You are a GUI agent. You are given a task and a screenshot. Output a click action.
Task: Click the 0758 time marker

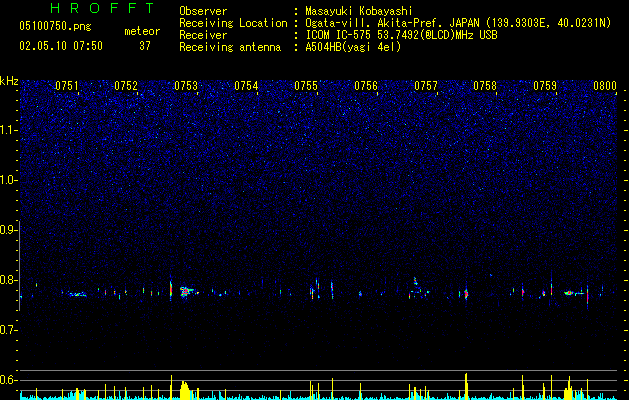coord(485,86)
